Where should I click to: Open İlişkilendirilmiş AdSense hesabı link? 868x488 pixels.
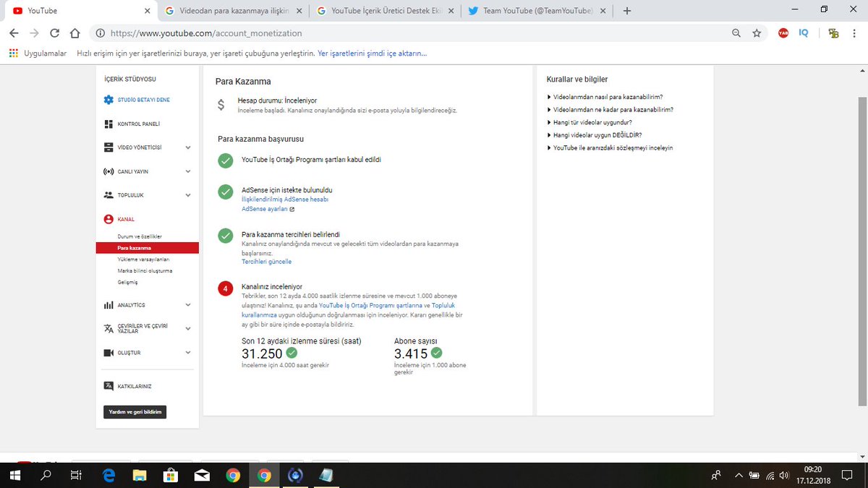click(x=285, y=199)
